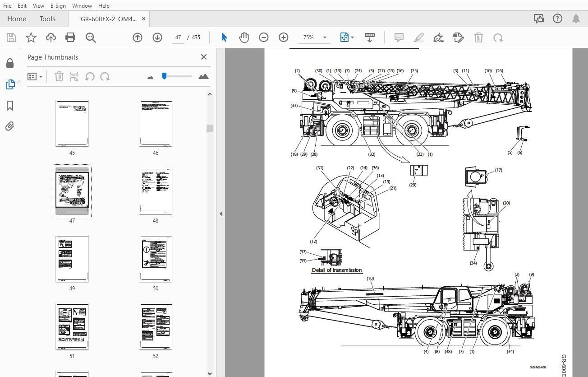Rotate counterclockwise in the thumbnails panel

90,76
